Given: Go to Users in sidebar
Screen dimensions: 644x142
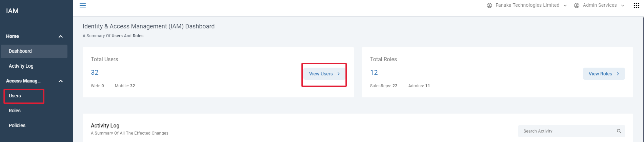Looking at the screenshot, I should point(15,96).
